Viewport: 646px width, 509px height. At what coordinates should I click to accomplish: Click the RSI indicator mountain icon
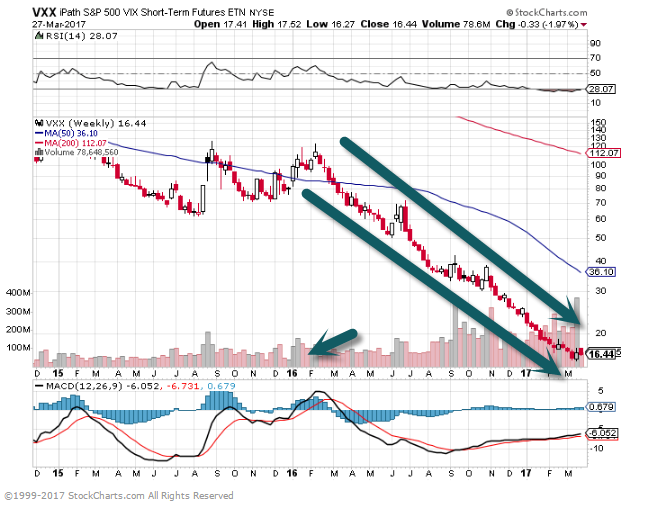pos(40,36)
